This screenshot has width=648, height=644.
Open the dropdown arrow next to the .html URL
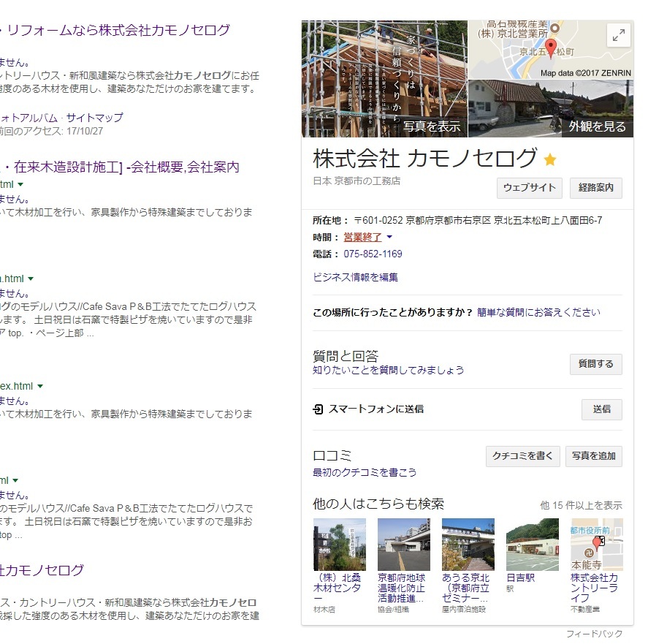tap(31, 279)
